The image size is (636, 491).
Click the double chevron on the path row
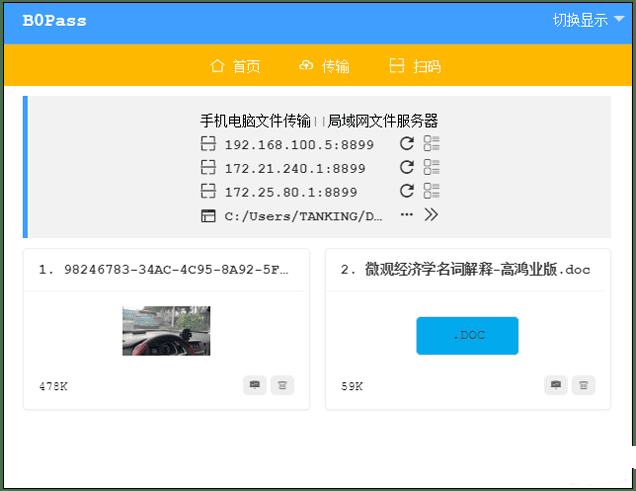[x=431, y=214]
